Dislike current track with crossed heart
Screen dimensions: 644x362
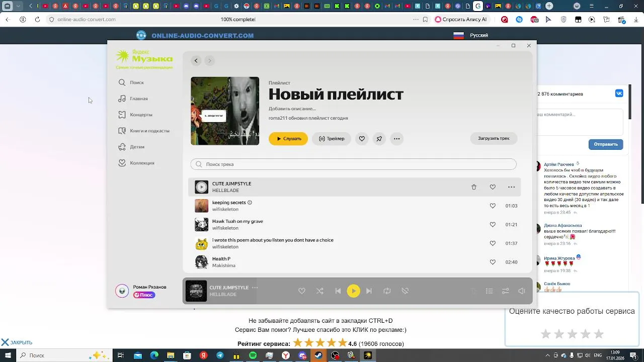tap(405, 291)
